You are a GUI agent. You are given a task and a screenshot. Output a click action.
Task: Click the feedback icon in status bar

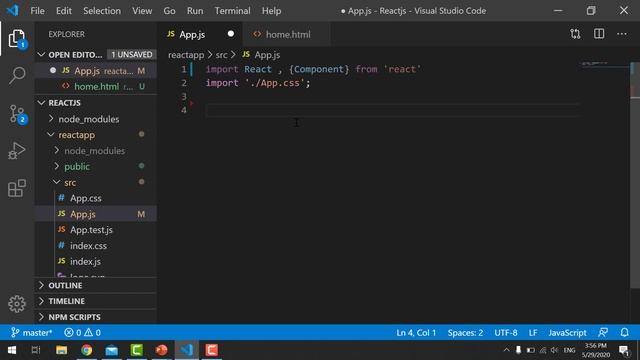click(x=603, y=333)
